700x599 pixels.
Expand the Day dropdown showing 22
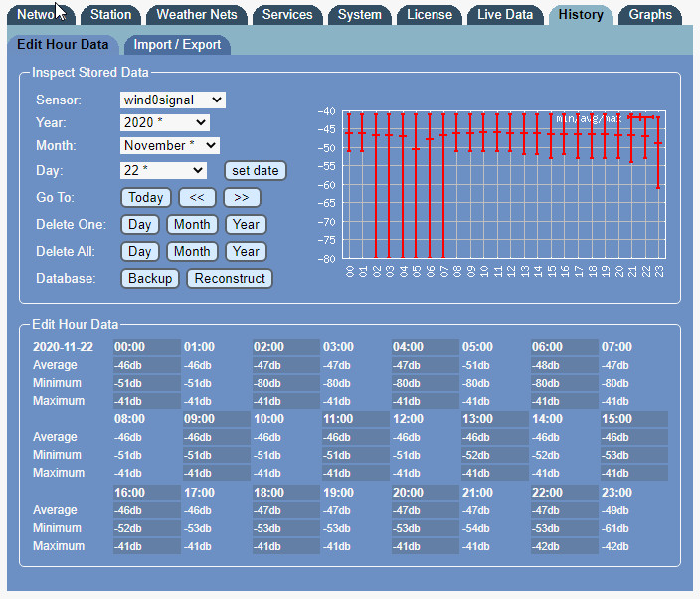(163, 170)
